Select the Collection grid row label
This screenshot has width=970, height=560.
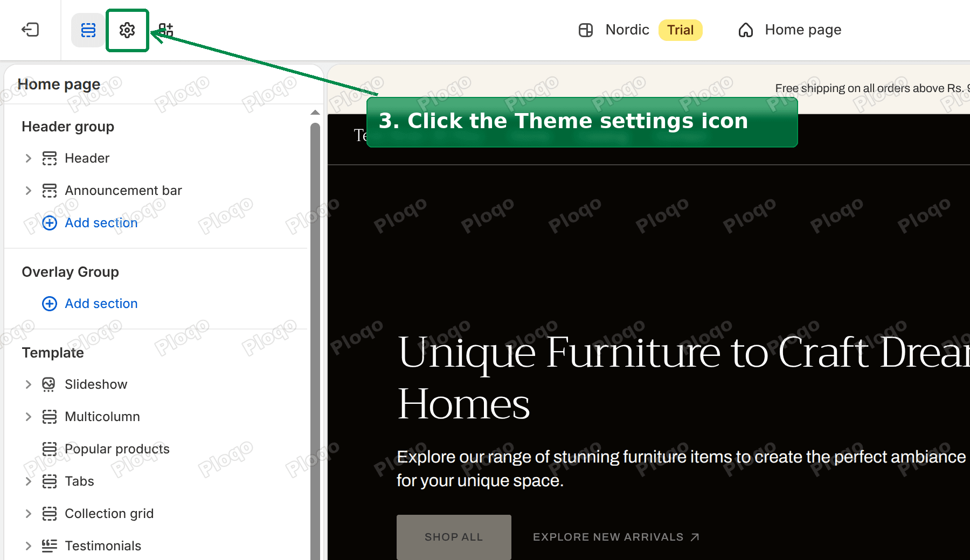click(x=109, y=514)
